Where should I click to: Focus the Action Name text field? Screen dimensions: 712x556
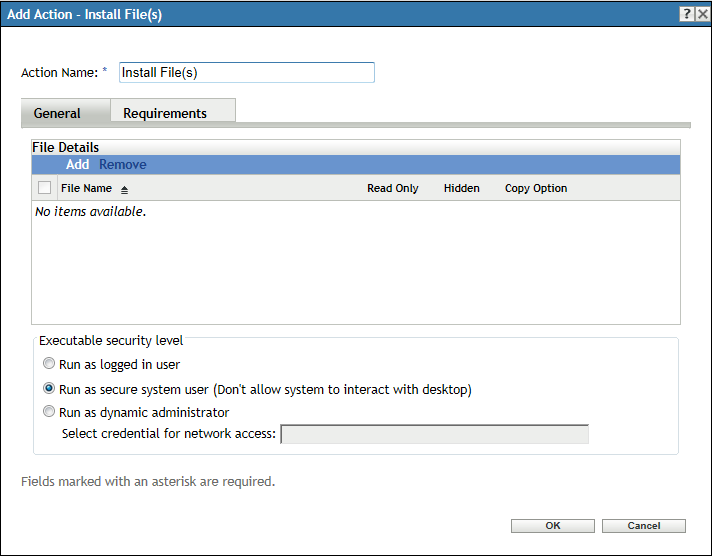tap(246, 73)
